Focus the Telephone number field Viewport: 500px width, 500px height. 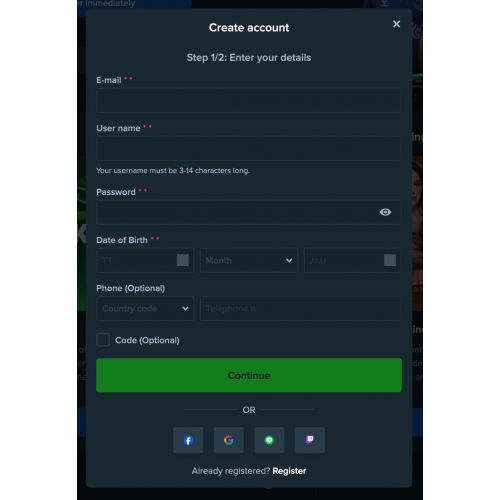301,309
